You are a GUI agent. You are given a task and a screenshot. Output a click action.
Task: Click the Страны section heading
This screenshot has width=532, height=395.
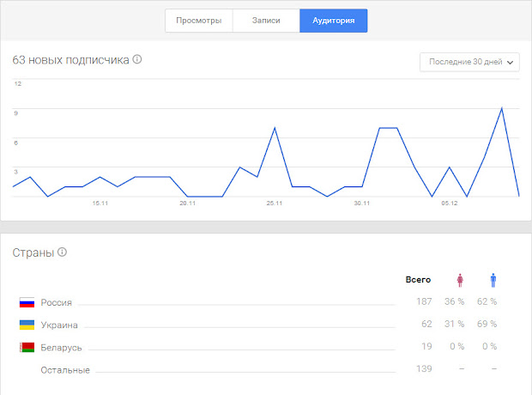[33, 252]
